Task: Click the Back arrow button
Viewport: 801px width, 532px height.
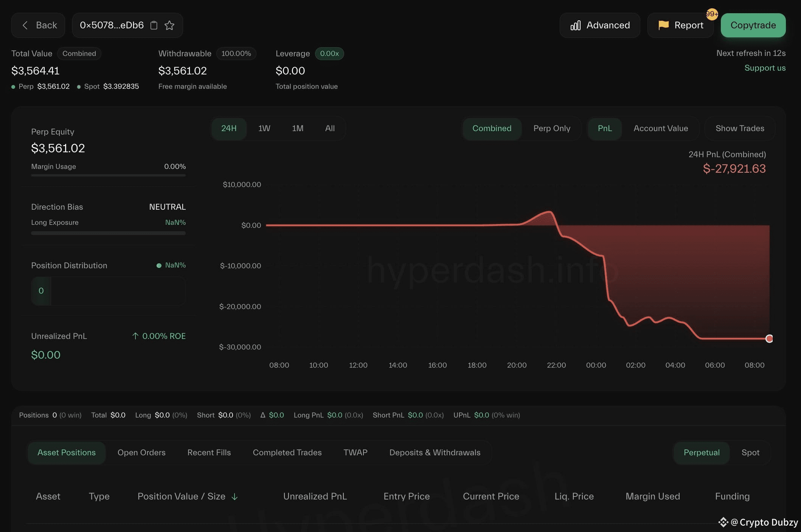Action: pos(38,25)
